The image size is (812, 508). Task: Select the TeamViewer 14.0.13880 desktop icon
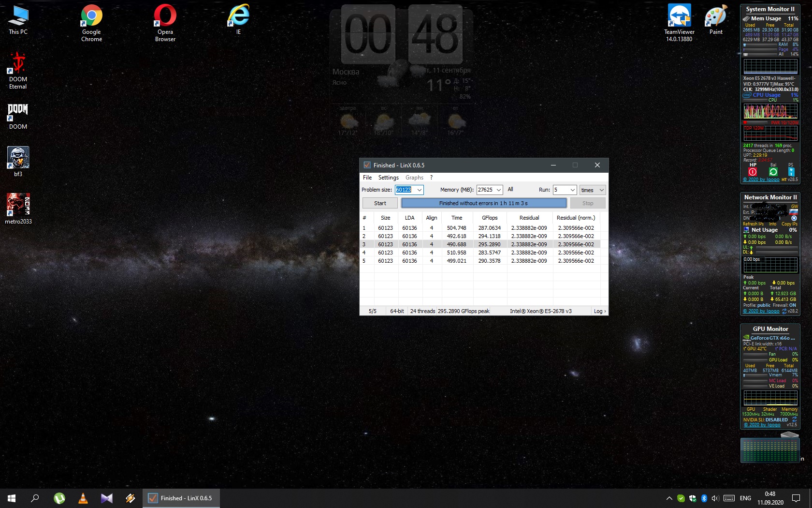click(679, 23)
